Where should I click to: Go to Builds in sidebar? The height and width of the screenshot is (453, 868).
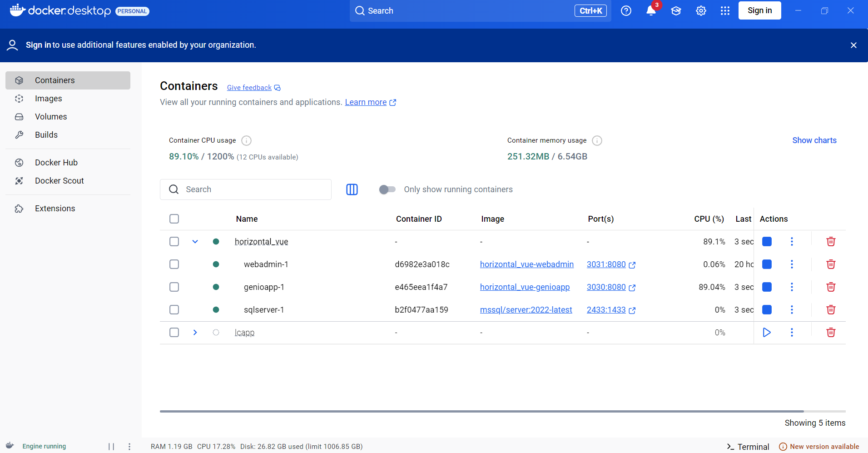click(68, 135)
